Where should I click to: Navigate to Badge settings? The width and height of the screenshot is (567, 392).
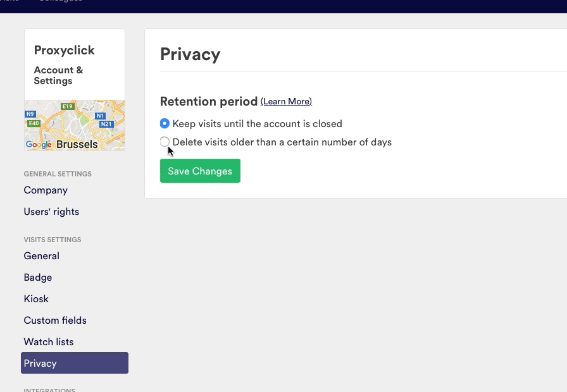pyautogui.click(x=38, y=278)
